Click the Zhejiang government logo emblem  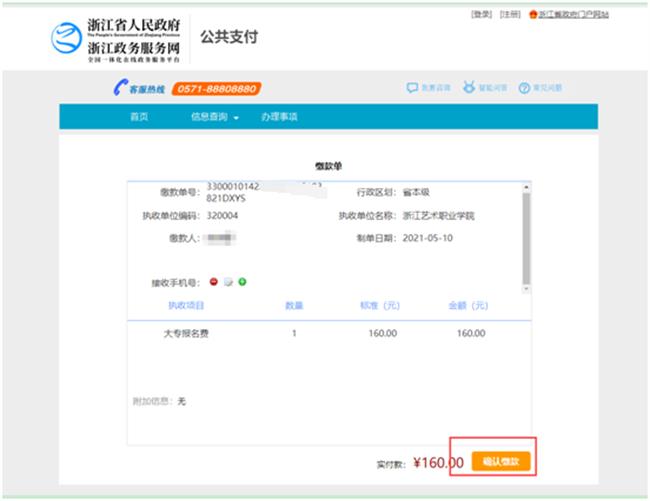66,39
